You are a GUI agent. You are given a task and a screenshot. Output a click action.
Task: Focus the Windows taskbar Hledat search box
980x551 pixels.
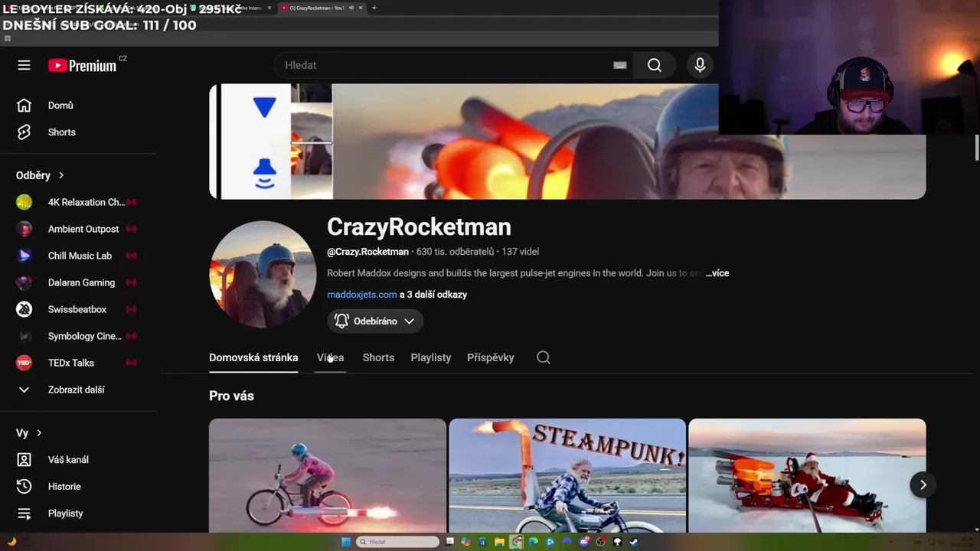pos(397,542)
